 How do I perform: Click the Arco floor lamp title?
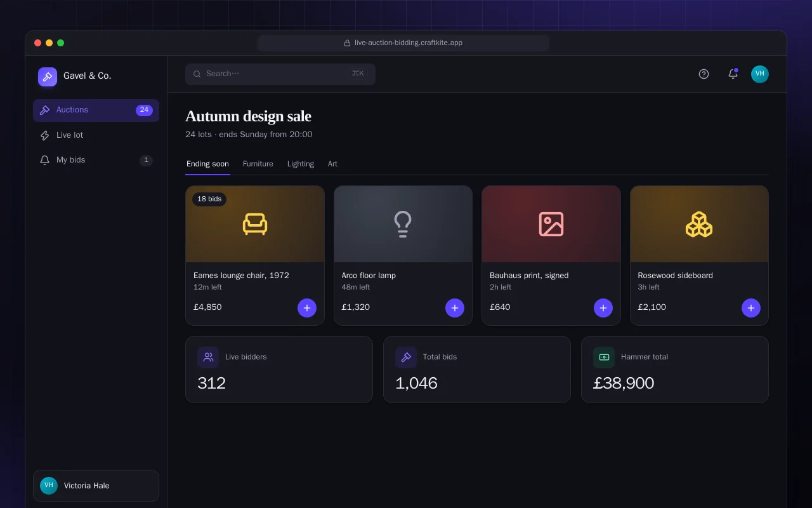[369, 276]
